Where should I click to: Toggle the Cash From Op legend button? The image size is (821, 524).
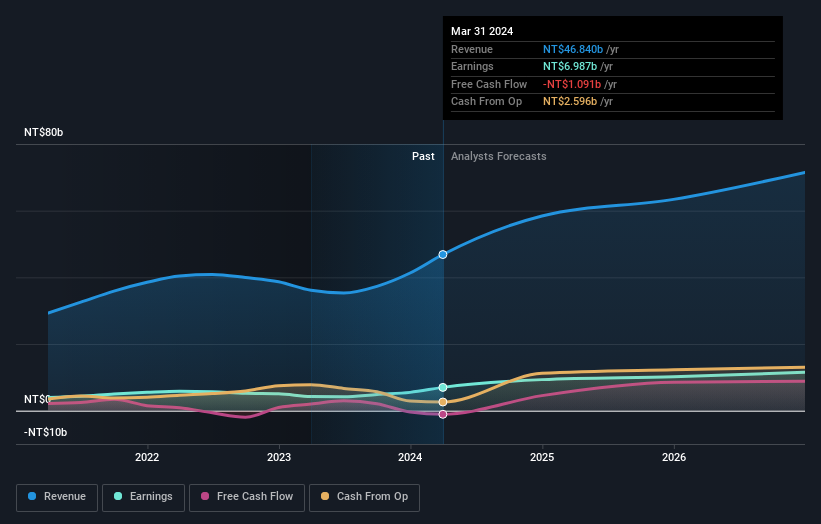click(x=364, y=497)
